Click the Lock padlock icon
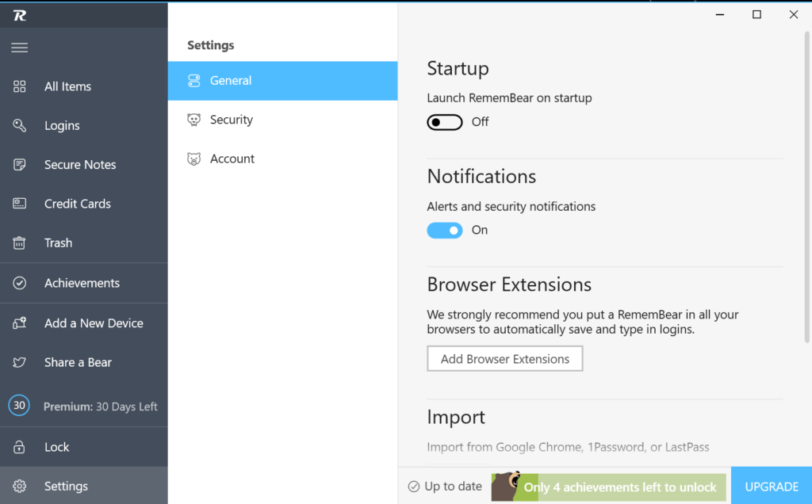The width and height of the screenshot is (812, 504). 19,447
